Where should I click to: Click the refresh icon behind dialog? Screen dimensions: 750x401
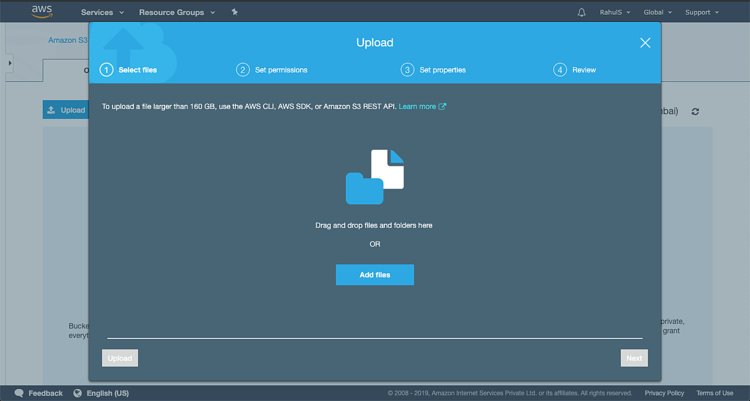click(x=695, y=111)
